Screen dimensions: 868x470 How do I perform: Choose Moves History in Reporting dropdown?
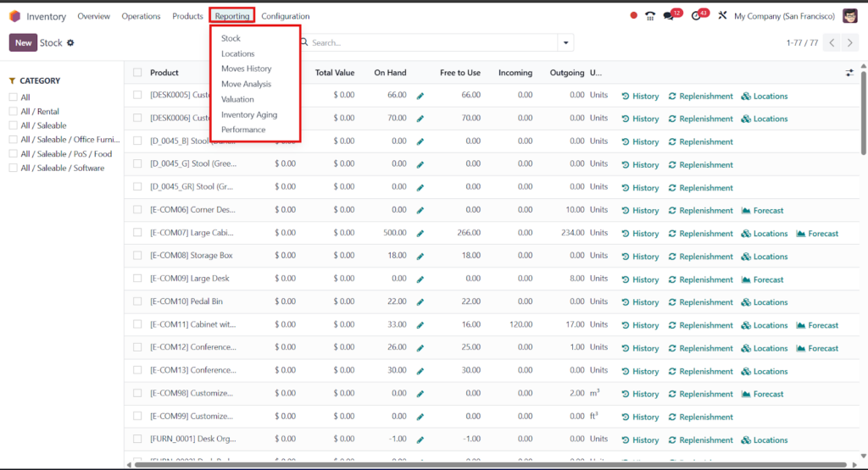click(247, 69)
